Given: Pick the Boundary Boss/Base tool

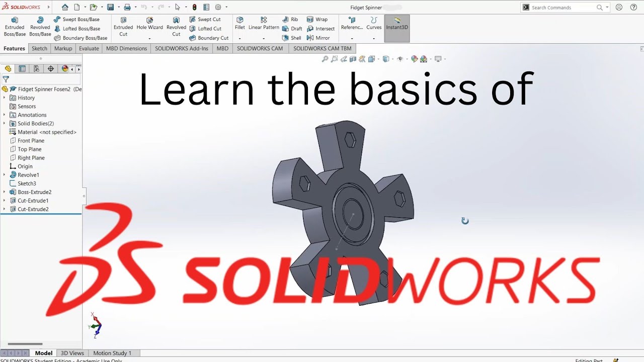Looking at the screenshot, I should click(80, 38).
